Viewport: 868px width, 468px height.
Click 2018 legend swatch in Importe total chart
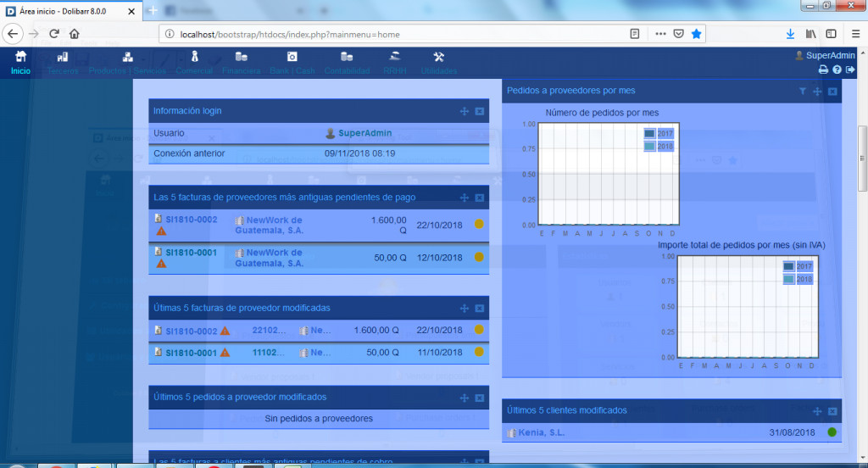[788, 279]
